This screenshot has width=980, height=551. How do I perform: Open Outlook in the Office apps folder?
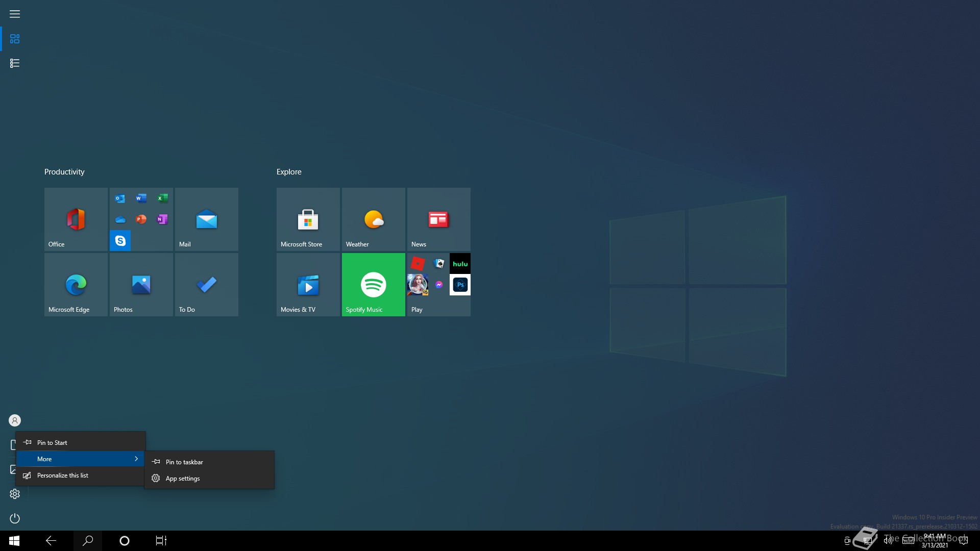click(x=120, y=198)
